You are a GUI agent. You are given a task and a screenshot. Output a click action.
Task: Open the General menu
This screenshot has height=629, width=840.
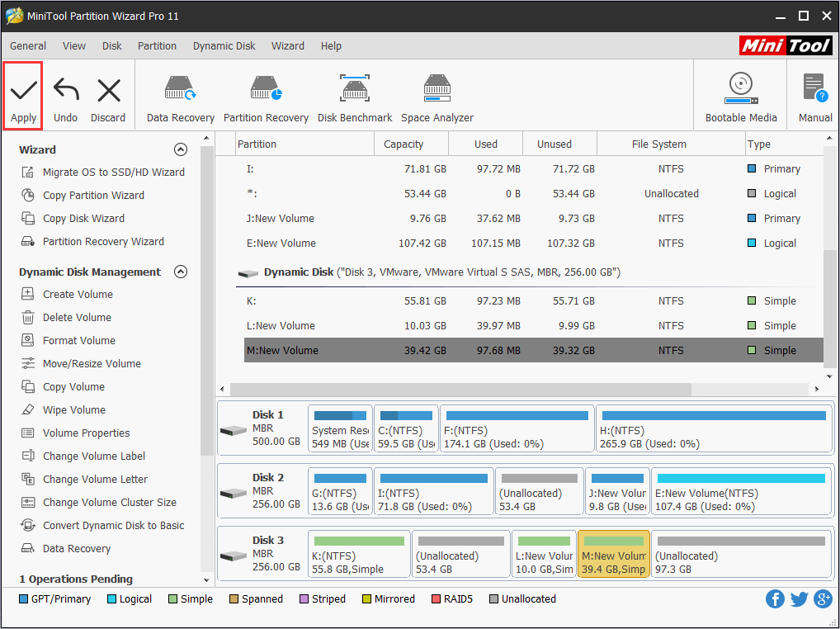[28, 46]
